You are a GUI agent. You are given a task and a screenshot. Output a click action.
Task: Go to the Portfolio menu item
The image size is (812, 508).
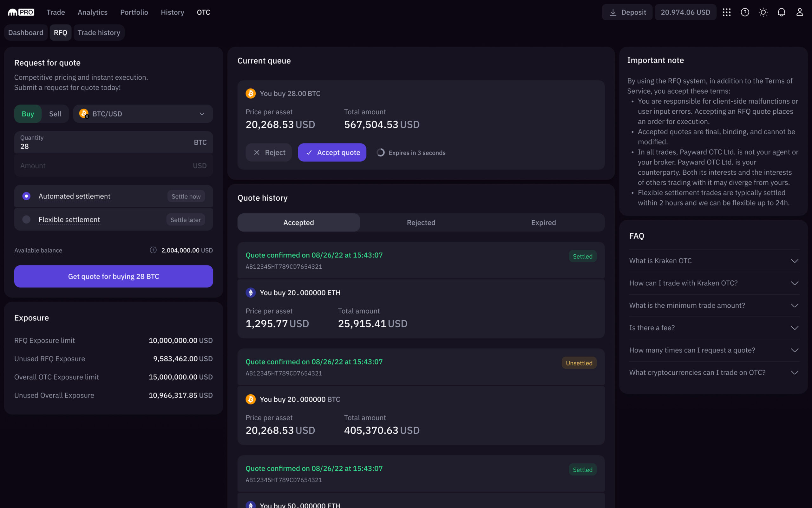pyautogui.click(x=134, y=12)
